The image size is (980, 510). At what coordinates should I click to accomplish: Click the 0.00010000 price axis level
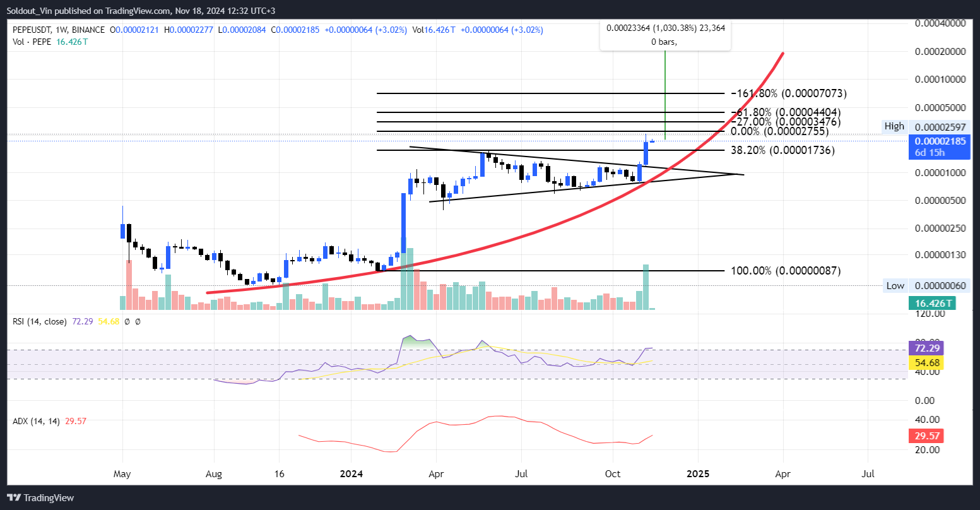pos(940,80)
